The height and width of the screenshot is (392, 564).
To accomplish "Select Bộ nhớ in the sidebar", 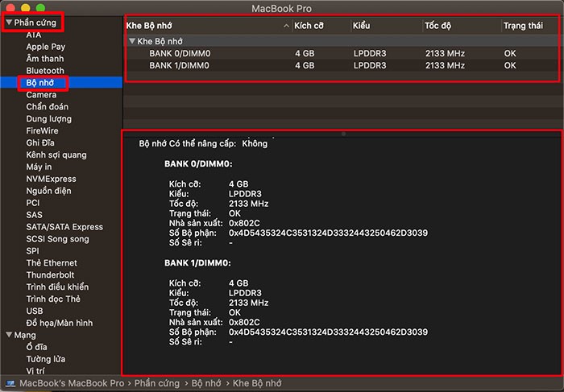I will tap(41, 83).
